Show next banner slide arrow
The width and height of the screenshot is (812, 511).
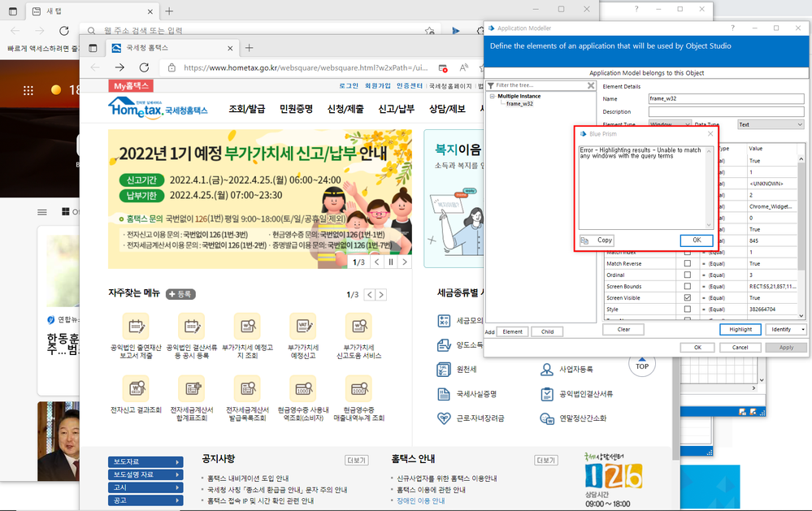coord(405,262)
